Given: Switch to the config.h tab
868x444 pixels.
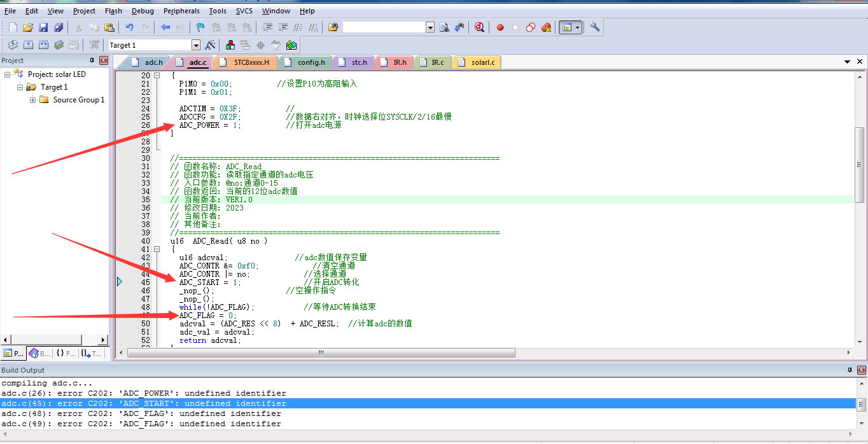Looking at the screenshot, I should point(306,62).
